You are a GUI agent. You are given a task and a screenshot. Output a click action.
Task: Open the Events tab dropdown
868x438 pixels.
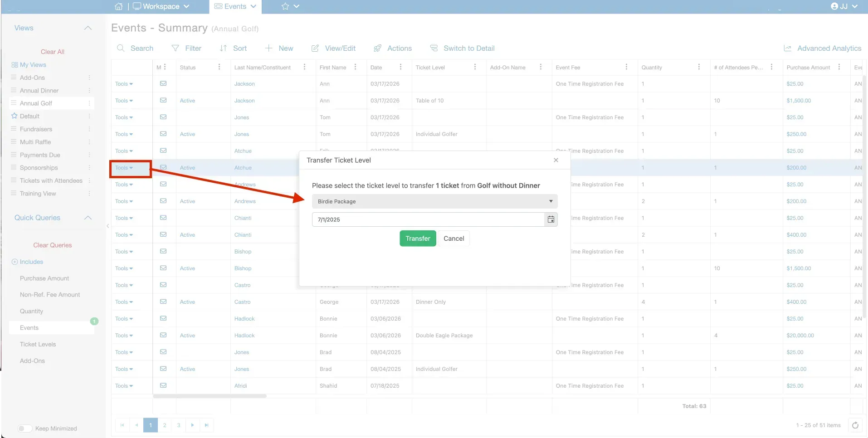pos(235,6)
